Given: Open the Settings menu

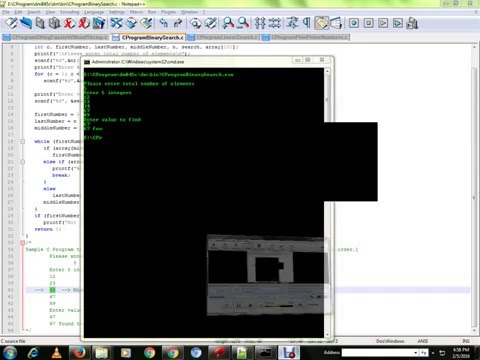Looking at the screenshot, I should pyautogui.click(x=117, y=12).
